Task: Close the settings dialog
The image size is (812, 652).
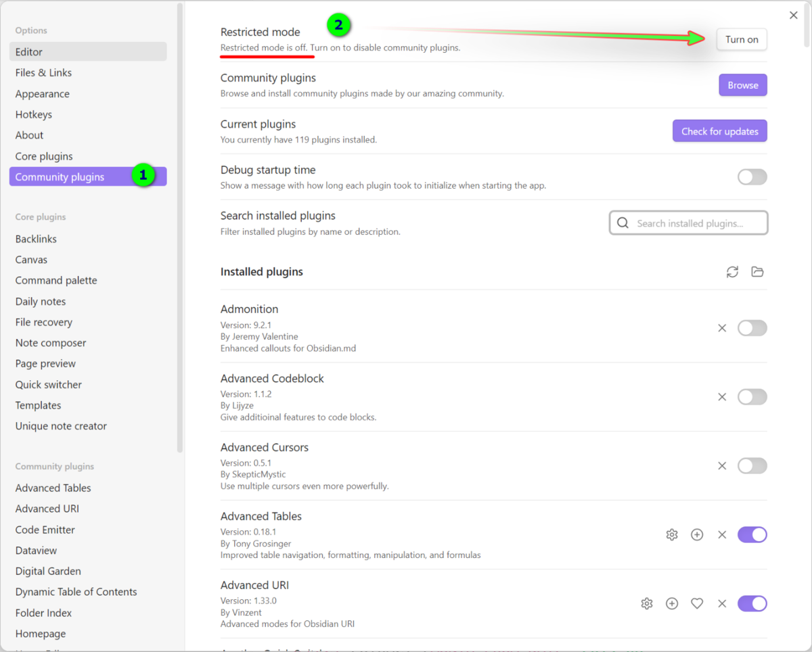Action: [x=794, y=16]
